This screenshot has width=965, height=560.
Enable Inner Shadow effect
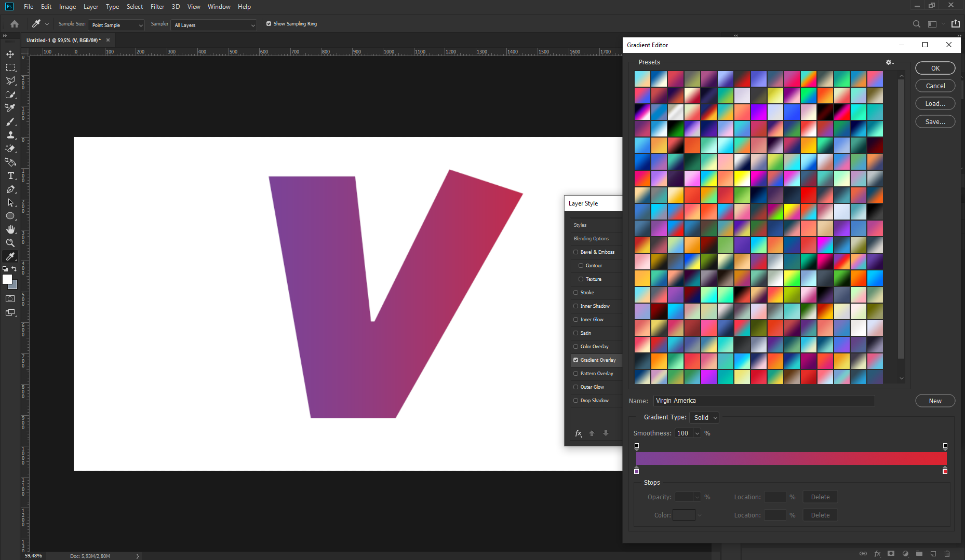click(x=575, y=306)
